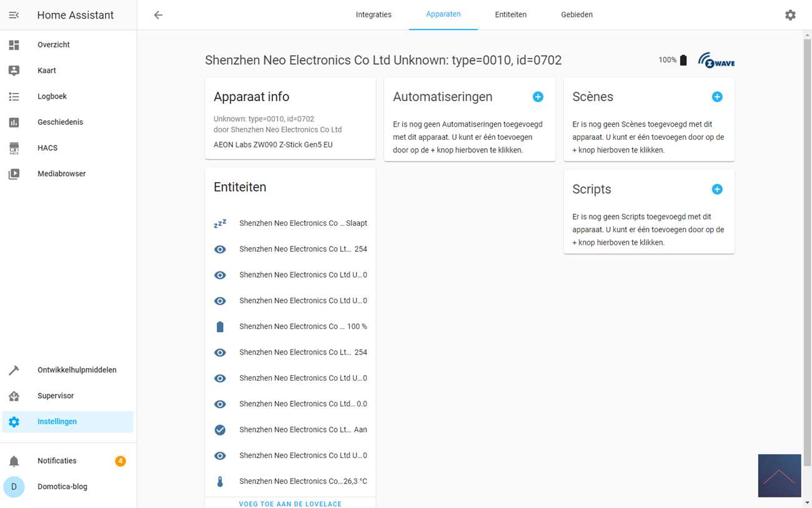Screen dimensions: 812x508
Task: Click the AEON Labs ZW090 Z-Stick Gen5 EU text
Action: click(x=273, y=145)
